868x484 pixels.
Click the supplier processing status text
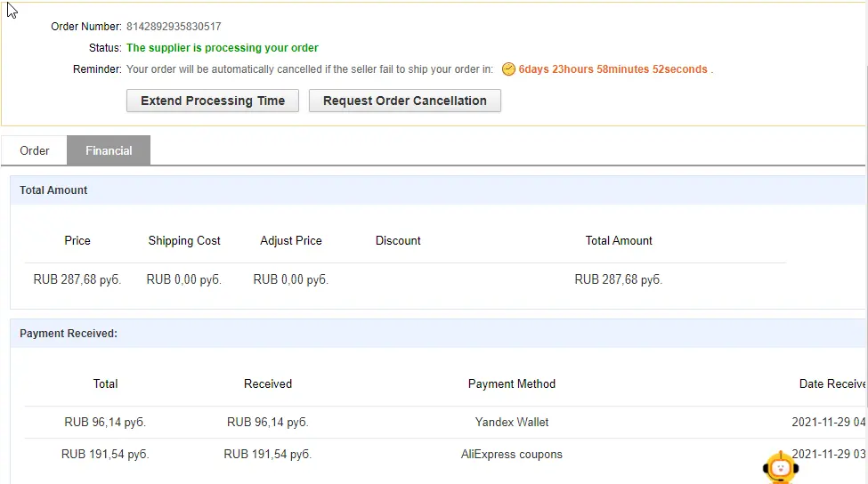point(223,47)
